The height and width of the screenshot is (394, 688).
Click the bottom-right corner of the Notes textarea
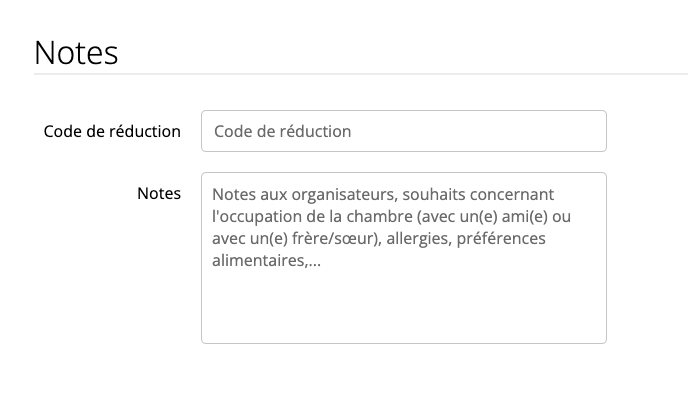coord(601,338)
